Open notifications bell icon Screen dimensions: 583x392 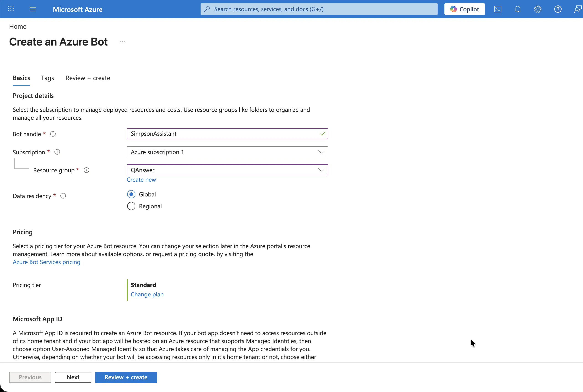click(x=518, y=9)
